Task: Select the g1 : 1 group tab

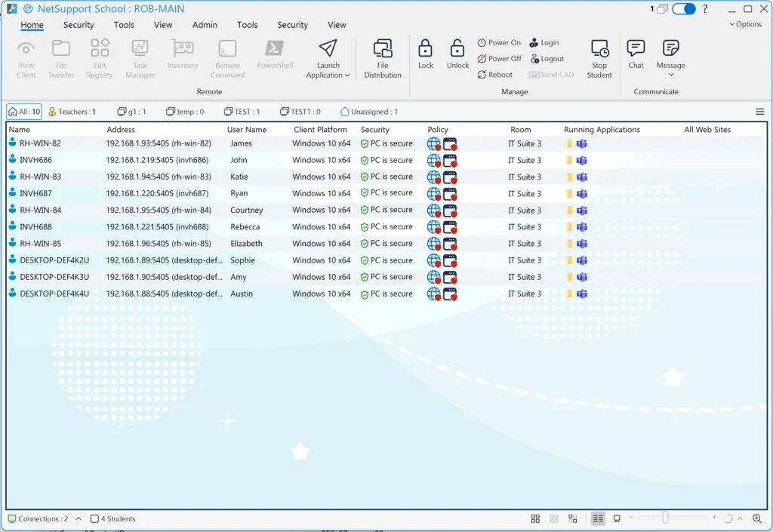Action: click(x=131, y=112)
